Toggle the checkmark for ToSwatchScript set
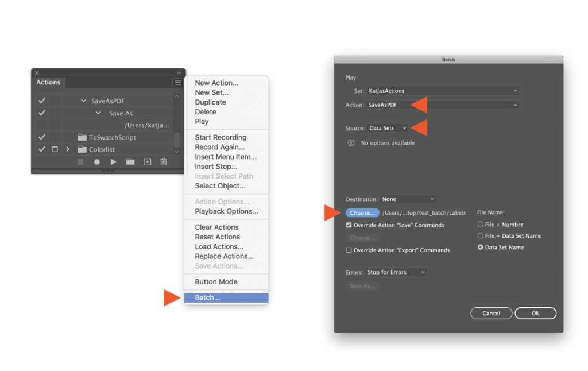 [42, 137]
